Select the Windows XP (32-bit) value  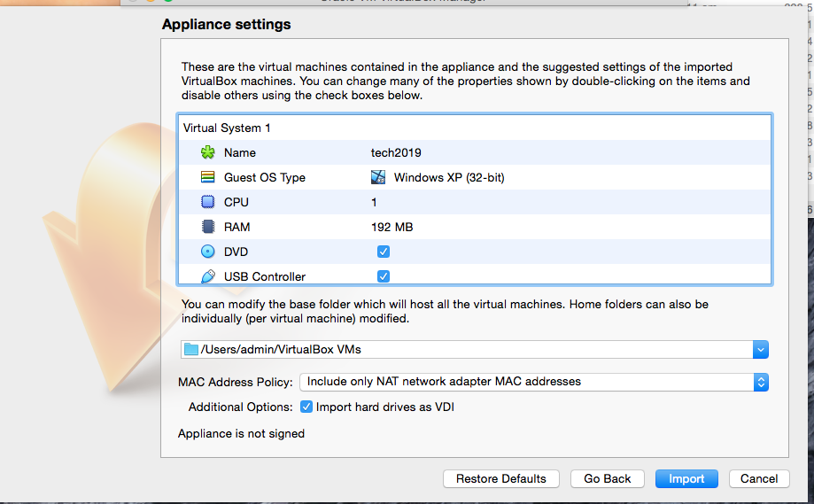pyautogui.click(x=449, y=177)
